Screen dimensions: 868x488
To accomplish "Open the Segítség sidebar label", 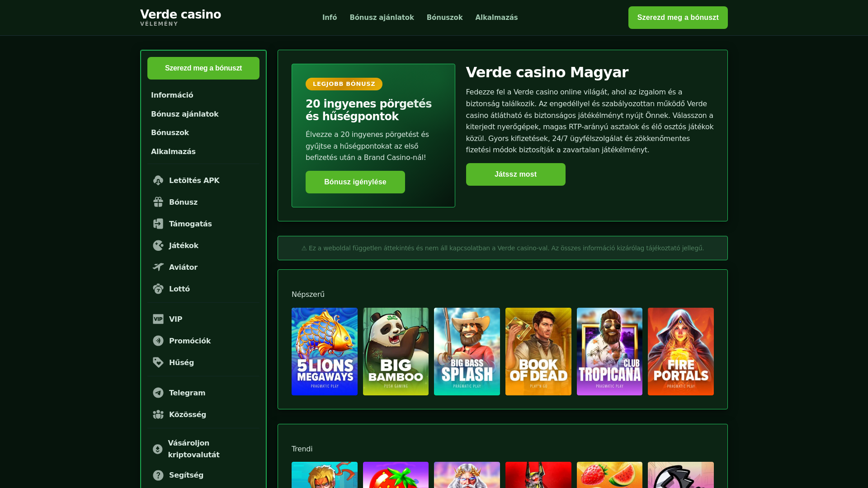I will 186,475.
